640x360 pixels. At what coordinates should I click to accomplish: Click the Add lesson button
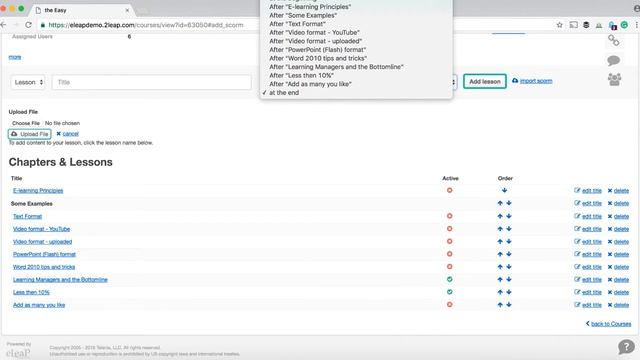click(484, 81)
